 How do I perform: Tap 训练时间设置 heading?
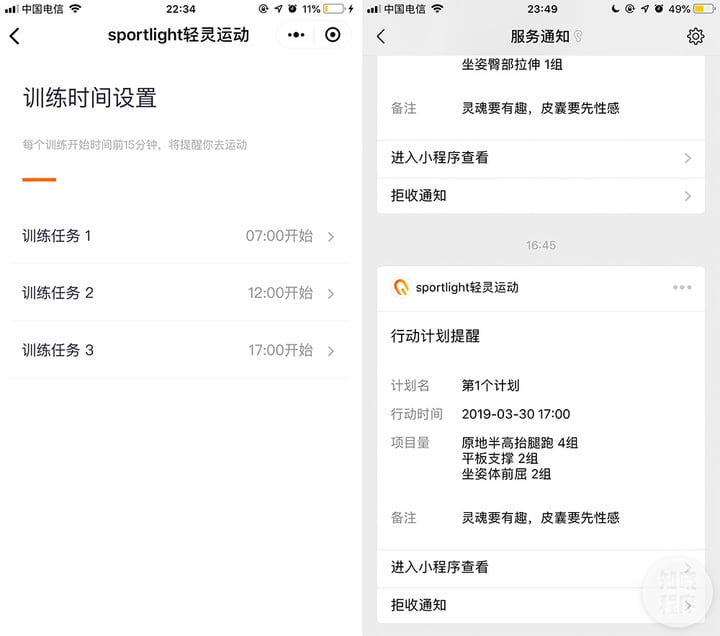click(90, 97)
